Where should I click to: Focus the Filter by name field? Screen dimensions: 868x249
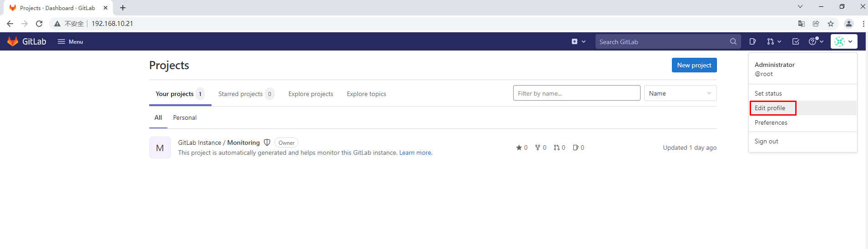coord(576,93)
